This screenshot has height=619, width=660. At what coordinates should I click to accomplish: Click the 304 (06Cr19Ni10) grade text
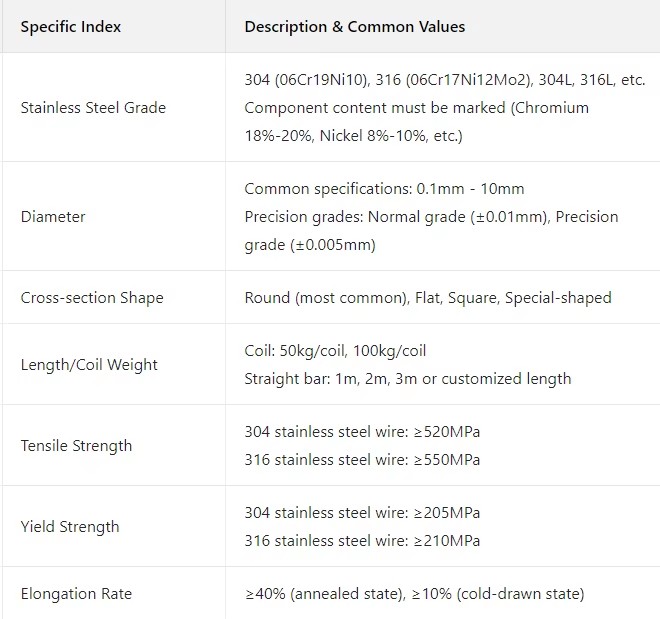click(x=306, y=80)
